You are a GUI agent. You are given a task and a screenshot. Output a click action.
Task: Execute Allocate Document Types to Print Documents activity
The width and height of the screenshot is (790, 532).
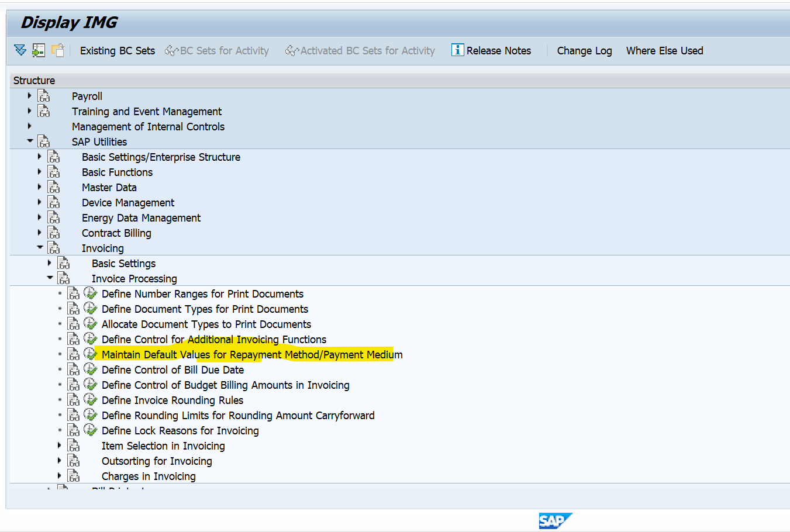coord(90,323)
